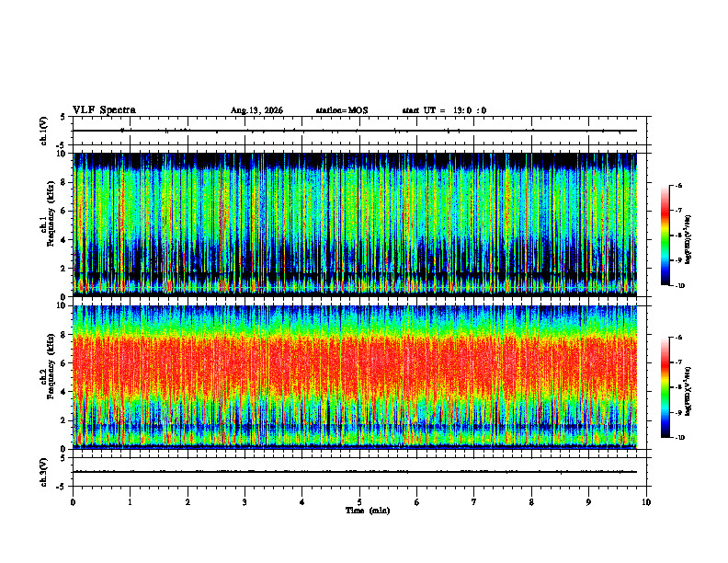Click the 'station=MOS' label
This screenshot has width=728, height=563.
coord(342,110)
